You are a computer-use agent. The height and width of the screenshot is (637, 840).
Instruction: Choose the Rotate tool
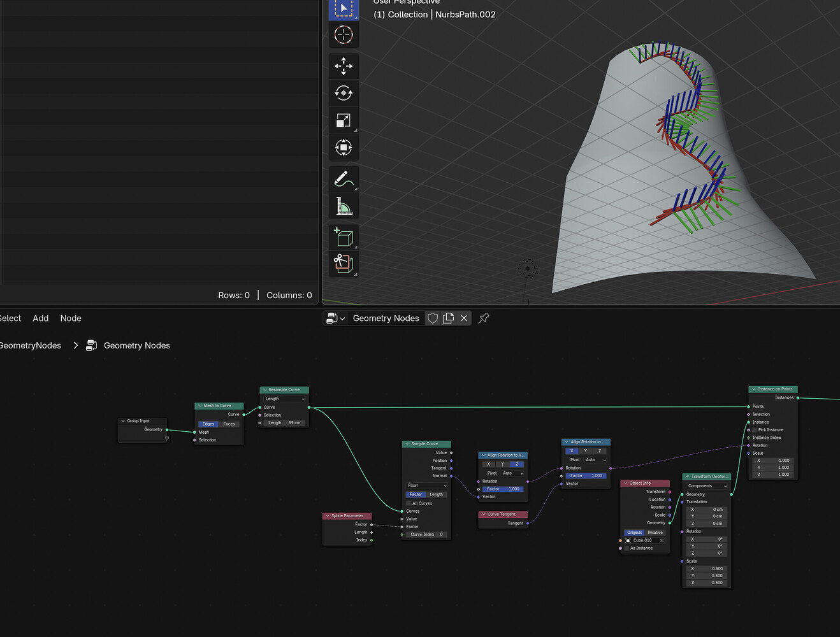click(344, 93)
